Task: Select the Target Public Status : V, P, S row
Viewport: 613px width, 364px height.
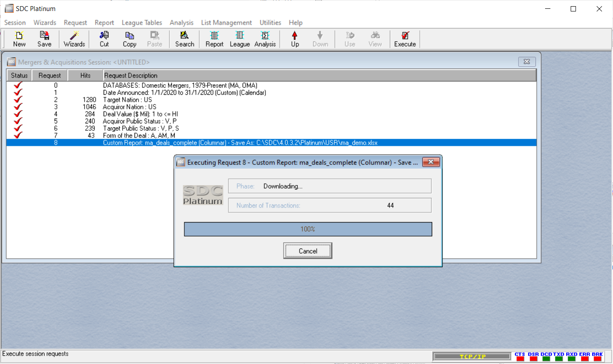Action: click(x=271, y=128)
